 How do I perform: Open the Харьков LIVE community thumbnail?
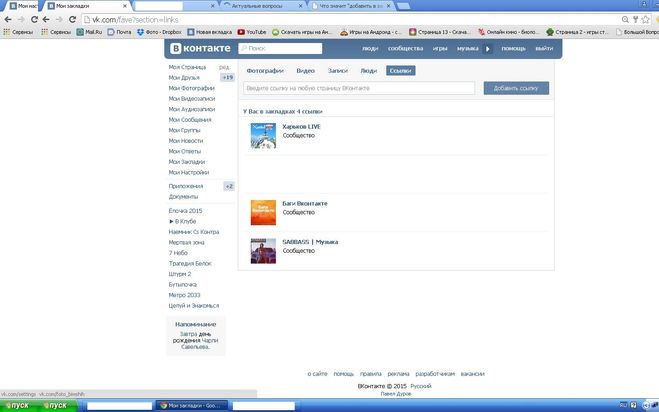[x=263, y=136]
